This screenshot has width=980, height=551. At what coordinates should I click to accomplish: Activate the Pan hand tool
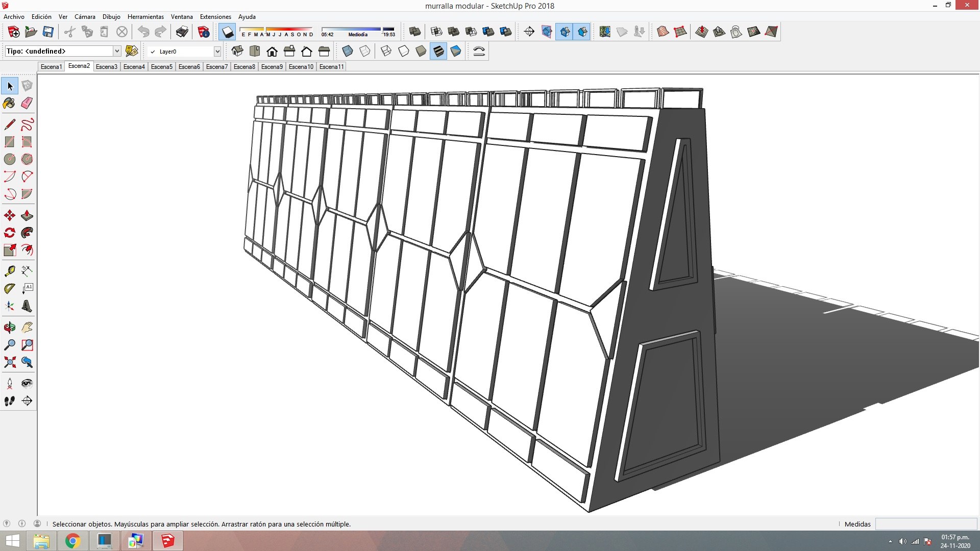(27, 328)
